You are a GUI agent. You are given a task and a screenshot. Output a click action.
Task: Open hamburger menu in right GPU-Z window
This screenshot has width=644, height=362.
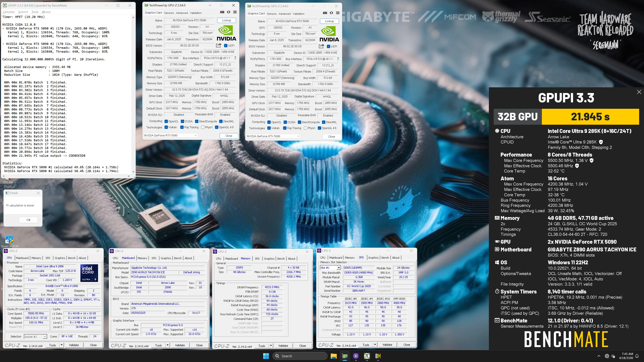click(x=338, y=13)
